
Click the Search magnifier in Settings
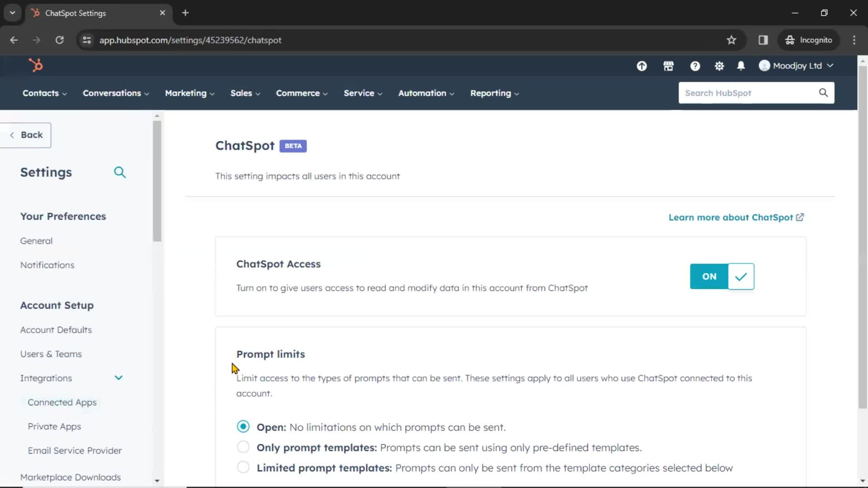[120, 172]
